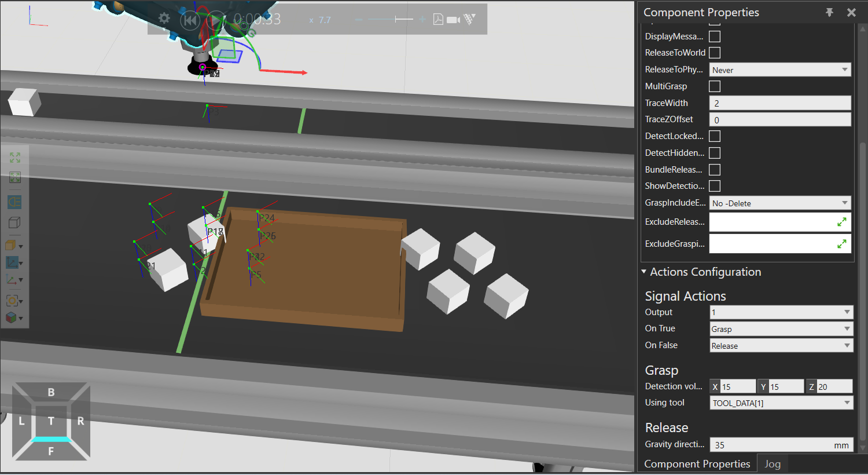Select the Component Properties bottom tab
This screenshot has height=475, width=868.
[x=697, y=464]
